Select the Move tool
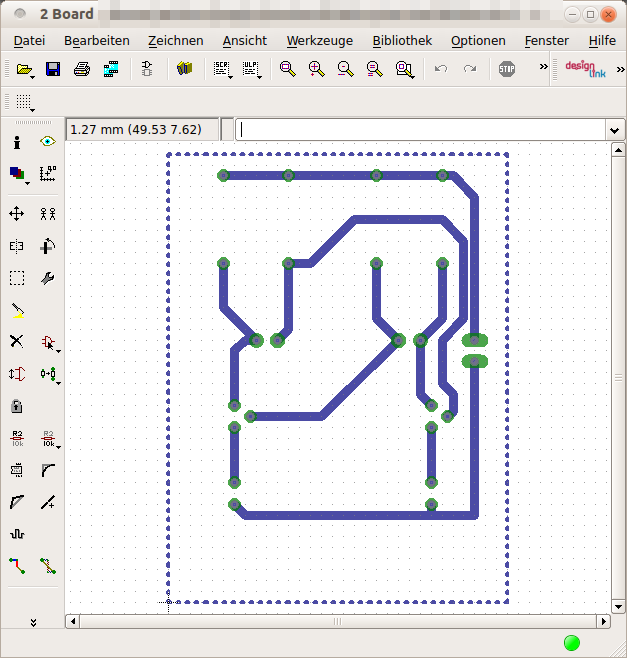627x658 pixels. [x=17, y=213]
